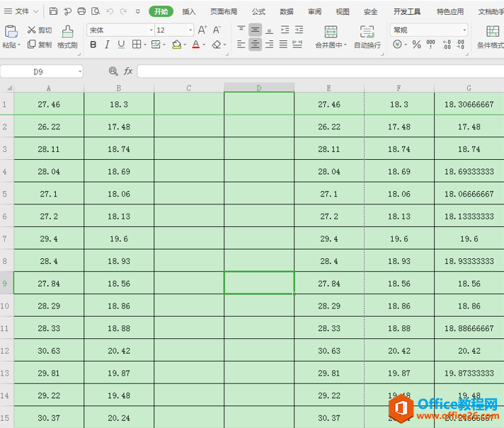Apply the red font color
504x428 pixels.
[196, 45]
